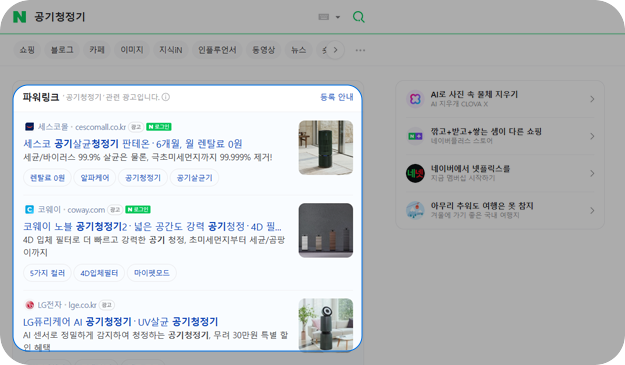Viewport: 625px width, 365px height.
Task: Click the 네넷 Netflix circle icon
Action: (415, 173)
